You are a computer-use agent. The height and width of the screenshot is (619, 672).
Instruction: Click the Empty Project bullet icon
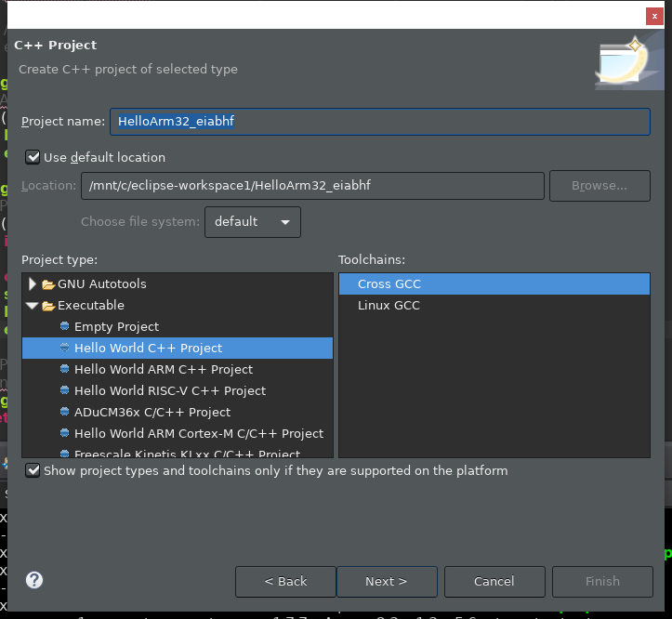(64, 327)
